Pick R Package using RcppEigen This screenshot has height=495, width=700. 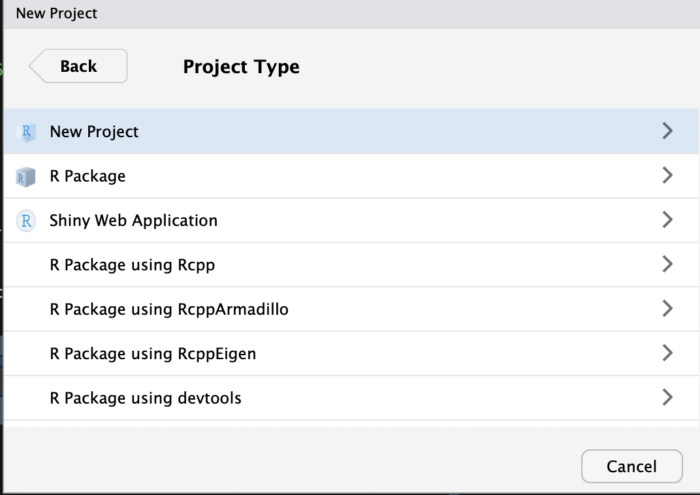tap(351, 354)
